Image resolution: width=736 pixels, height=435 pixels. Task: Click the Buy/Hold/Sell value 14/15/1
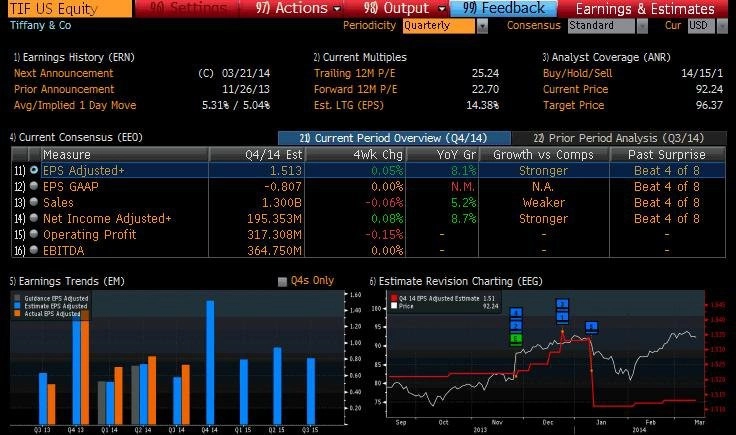tap(702, 73)
